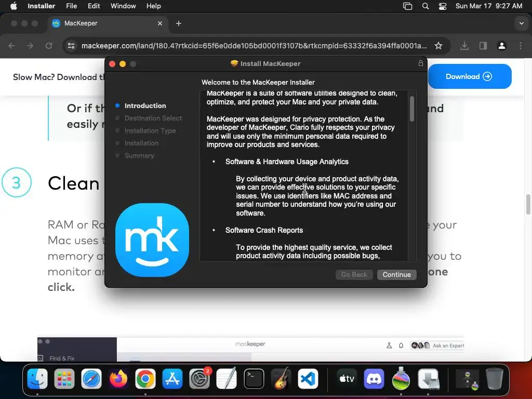Click the user account icon in webpage screenshot
This screenshot has width=532, height=399.
point(389,345)
